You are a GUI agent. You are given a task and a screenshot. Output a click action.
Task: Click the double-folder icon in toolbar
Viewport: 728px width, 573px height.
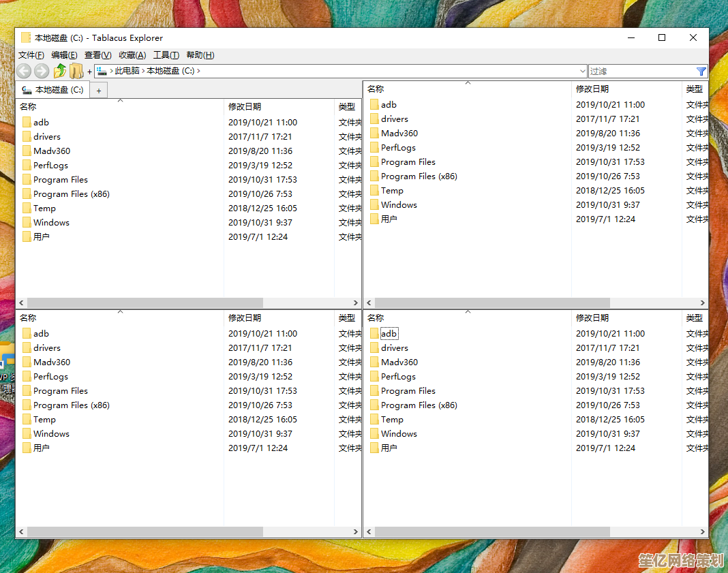point(76,71)
